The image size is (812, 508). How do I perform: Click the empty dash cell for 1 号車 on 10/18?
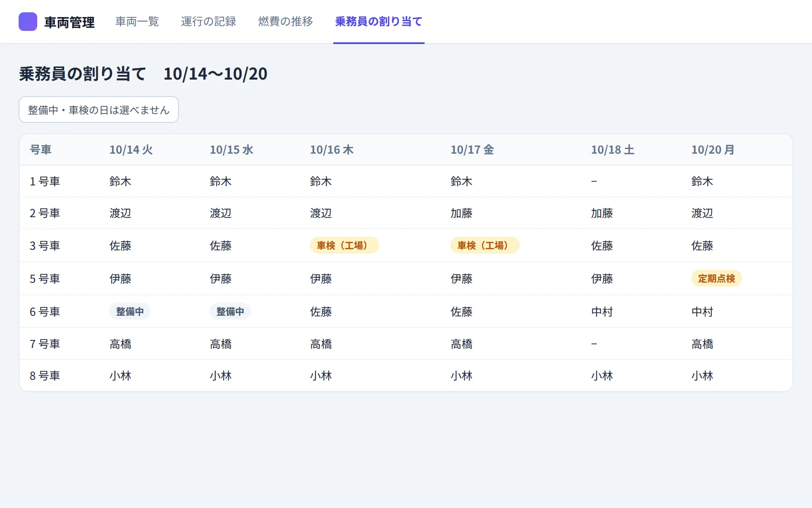(x=594, y=181)
